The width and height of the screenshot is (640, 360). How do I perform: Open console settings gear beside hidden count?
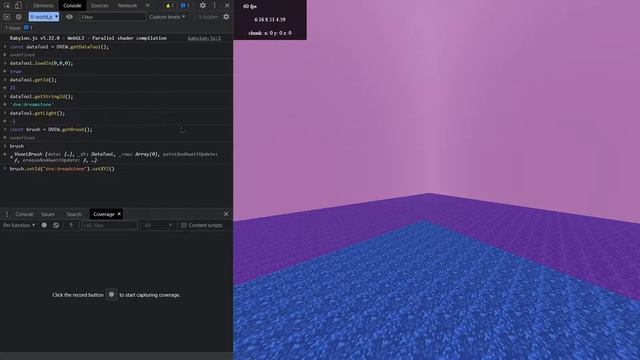pyautogui.click(x=226, y=17)
